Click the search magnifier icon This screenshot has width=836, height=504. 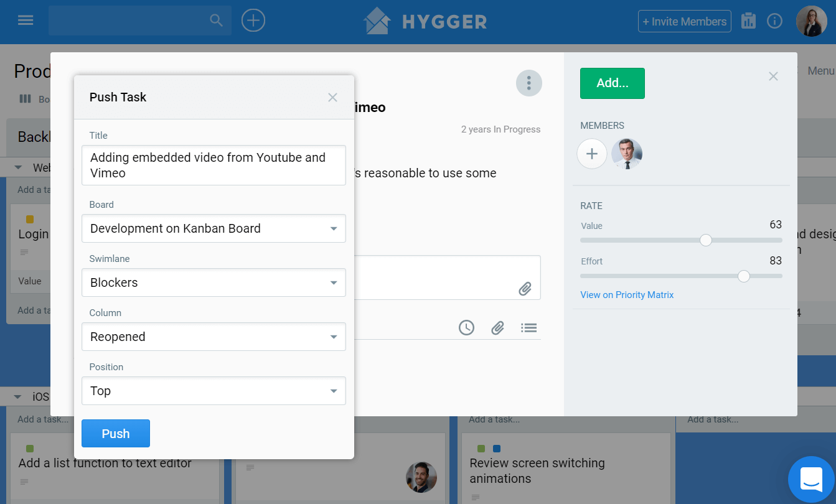(x=216, y=21)
